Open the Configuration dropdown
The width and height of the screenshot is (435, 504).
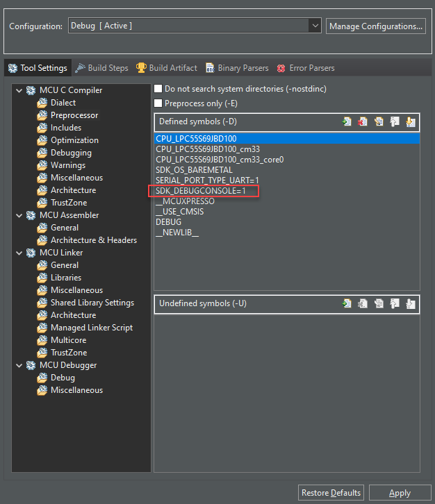[315, 26]
